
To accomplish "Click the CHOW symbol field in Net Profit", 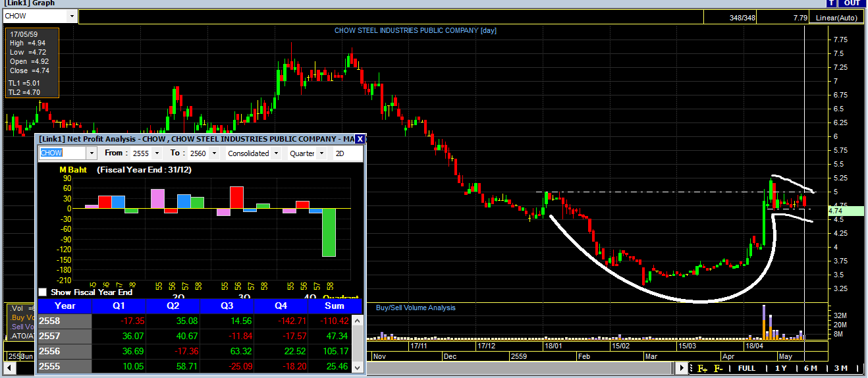I will click(63, 153).
